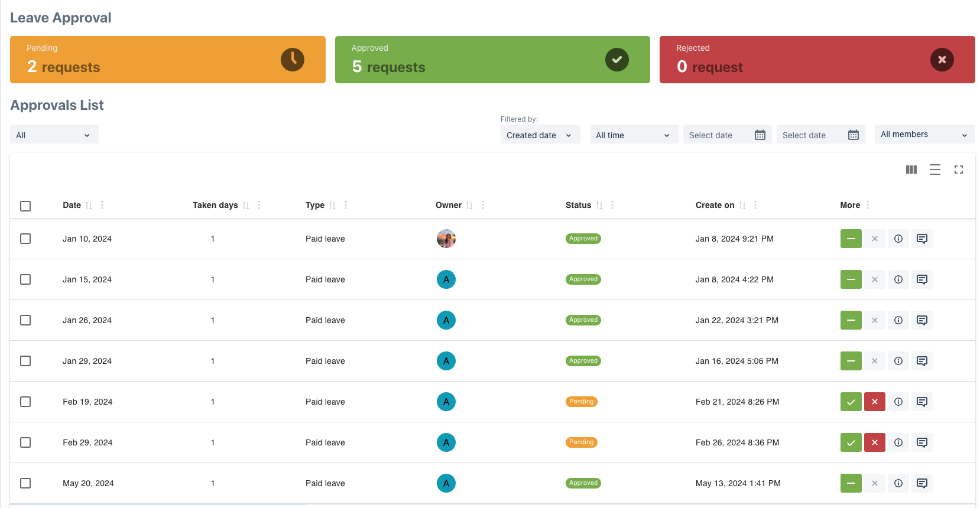Select all rows with header checkbox
This screenshot has height=508, width=980.
click(x=25, y=206)
